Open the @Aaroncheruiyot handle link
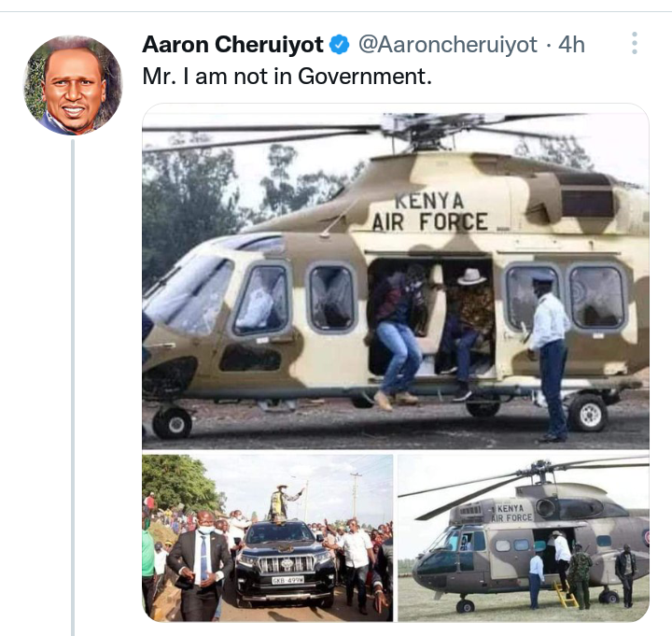 pyautogui.click(x=447, y=45)
